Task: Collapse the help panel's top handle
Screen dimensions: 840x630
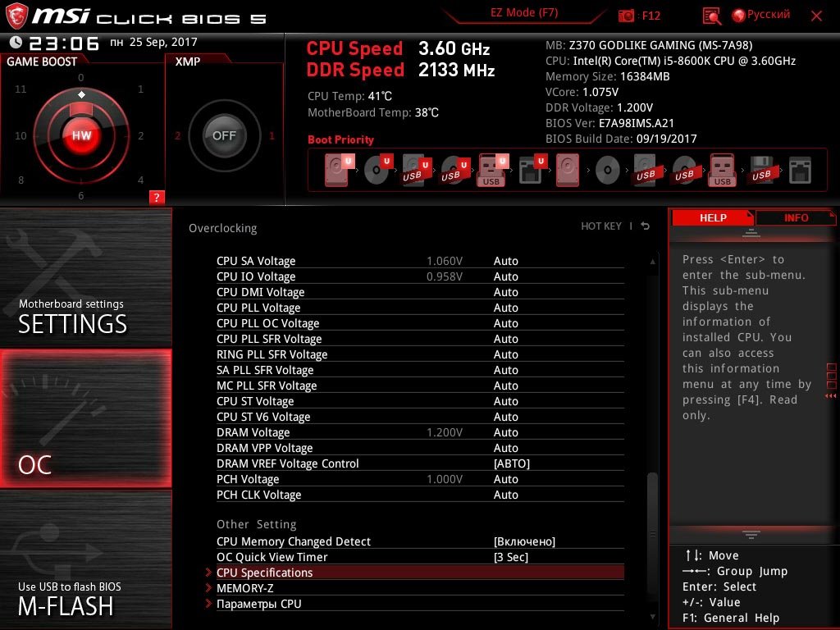Action: 751,232
